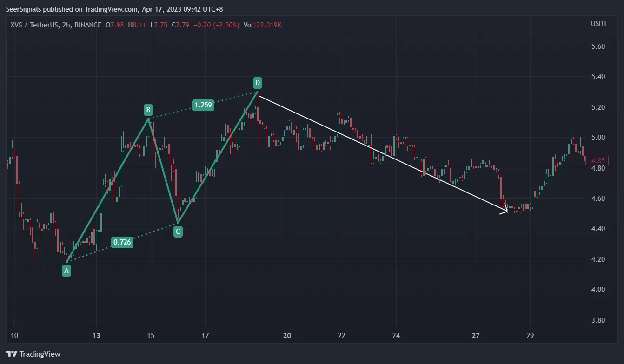Select pattern point label A
This screenshot has height=364, width=624.
coord(66,271)
